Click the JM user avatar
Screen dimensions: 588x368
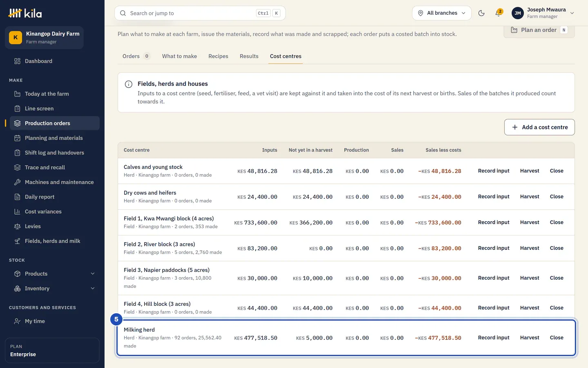tap(518, 13)
